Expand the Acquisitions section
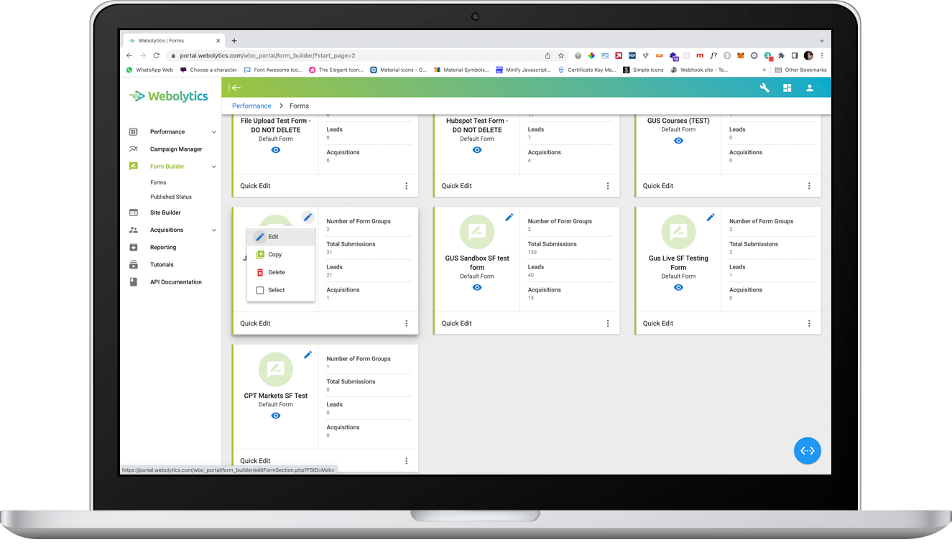952x560 pixels. point(213,230)
